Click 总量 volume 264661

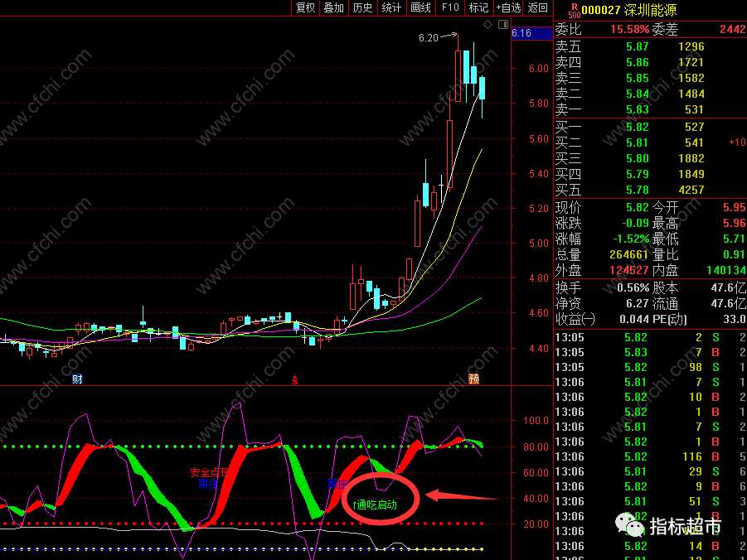click(628, 255)
